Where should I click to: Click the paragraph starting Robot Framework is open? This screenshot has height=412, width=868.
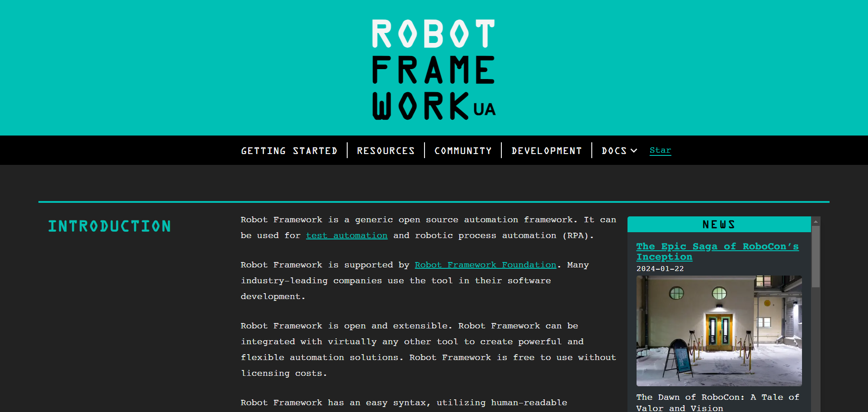(x=428, y=349)
